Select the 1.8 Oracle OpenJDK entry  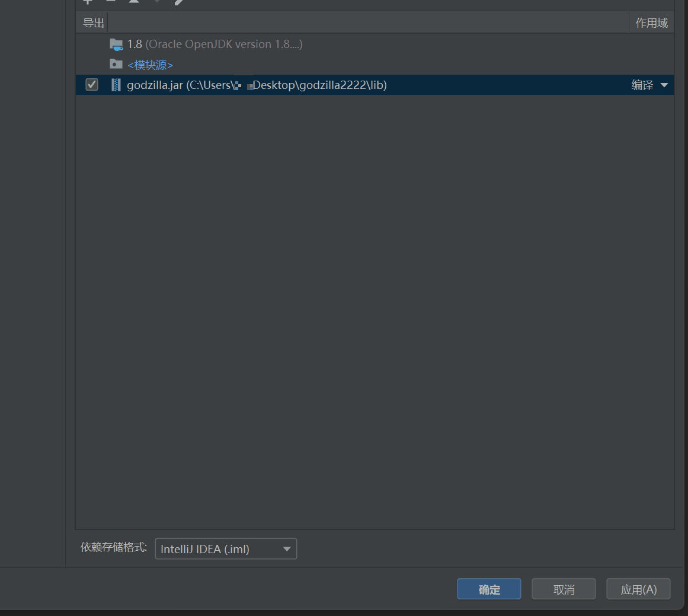click(215, 44)
